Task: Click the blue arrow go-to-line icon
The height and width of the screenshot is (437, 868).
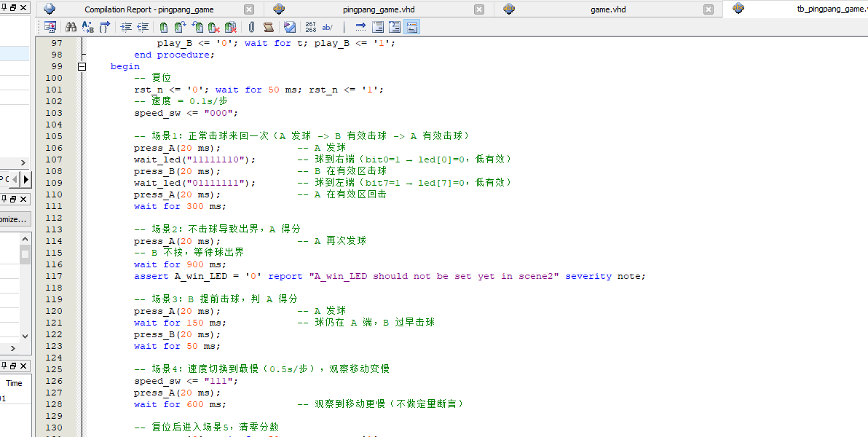Action: pyautogui.click(x=360, y=27)
